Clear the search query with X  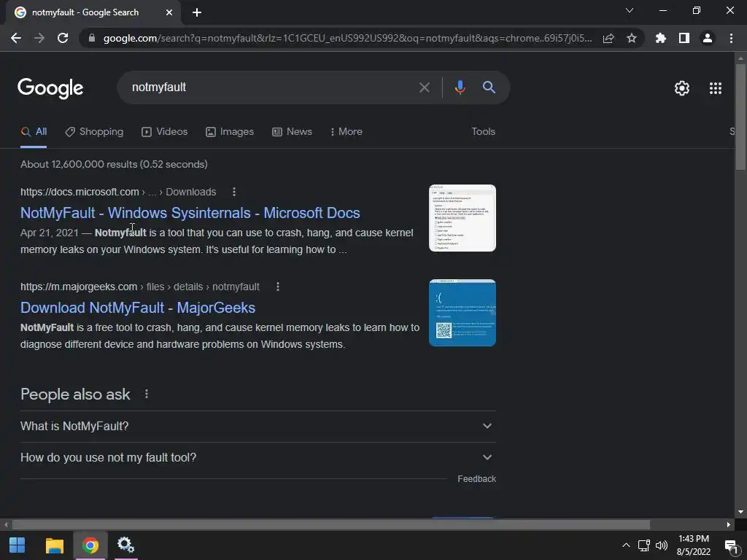[x=424, y=87]
